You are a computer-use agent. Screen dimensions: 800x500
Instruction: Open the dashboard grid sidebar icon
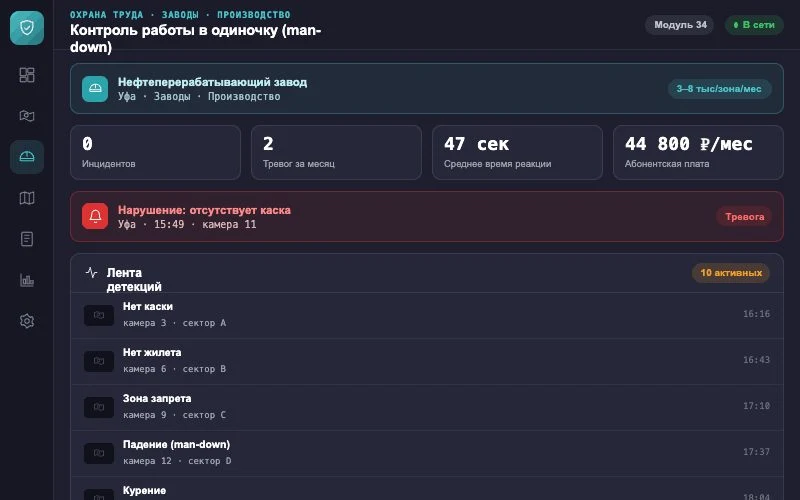[27, 75]
